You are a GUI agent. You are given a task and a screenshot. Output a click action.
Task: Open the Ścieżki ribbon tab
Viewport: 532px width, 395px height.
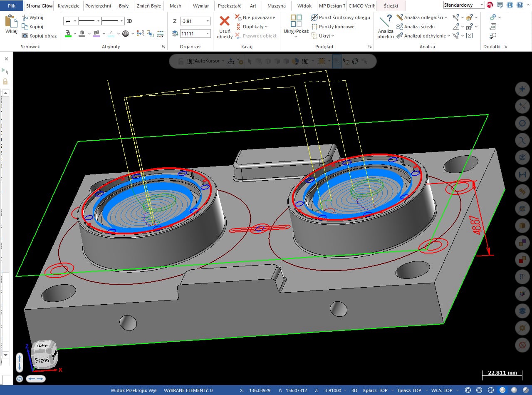391,6
